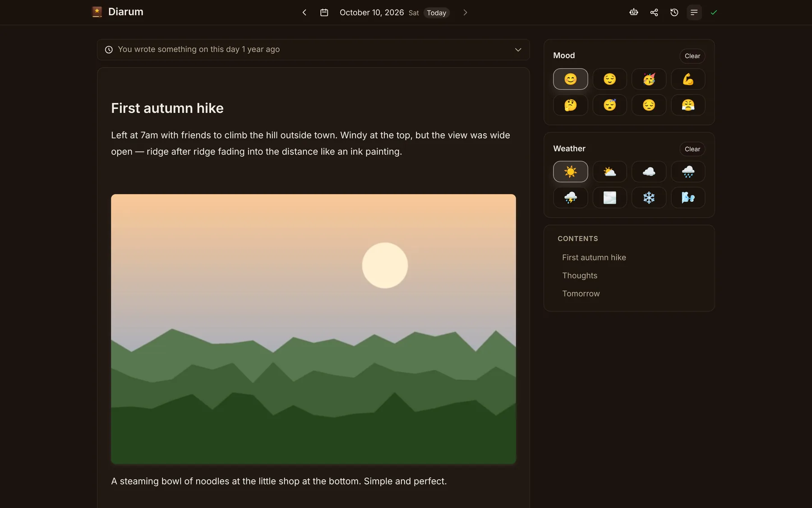Select the windy weather option
Viewport: 812px width, 508px height.
688,198
